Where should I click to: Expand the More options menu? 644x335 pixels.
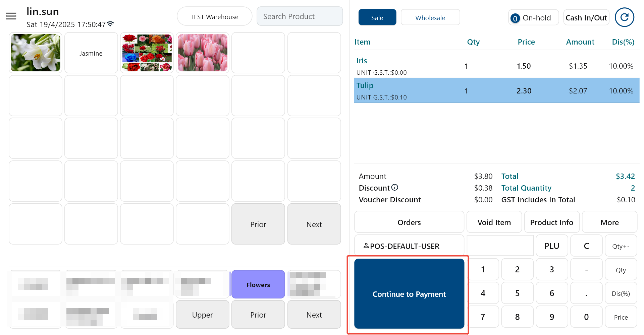pyautogui.click(x=609, y=222)
